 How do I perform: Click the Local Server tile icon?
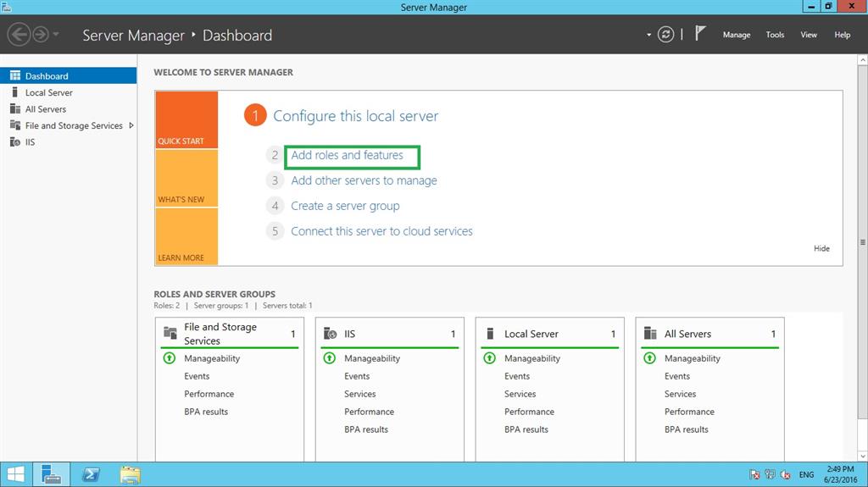[490, 333]
